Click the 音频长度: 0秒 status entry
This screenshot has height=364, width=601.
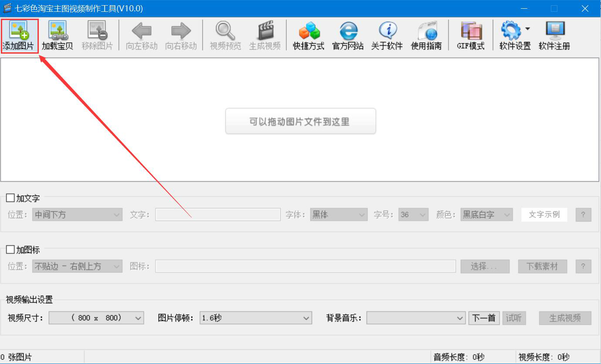[459, 357]
